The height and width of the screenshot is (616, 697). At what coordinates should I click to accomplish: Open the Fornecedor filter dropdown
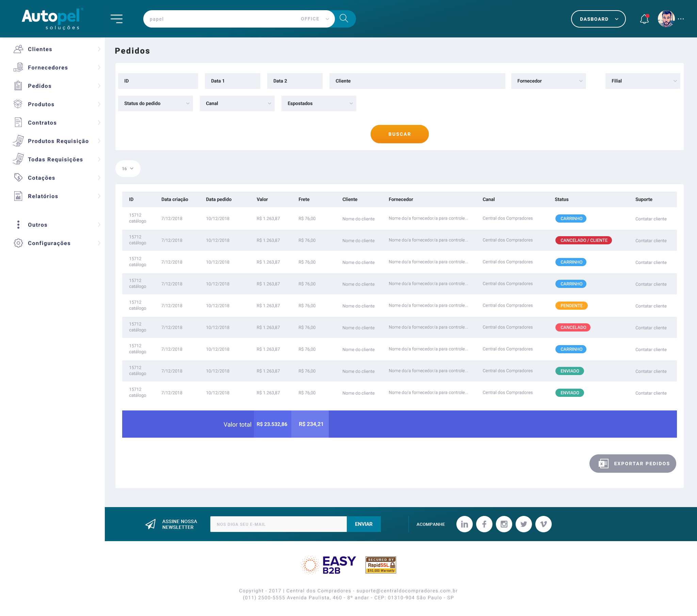[x=548, y=81]
